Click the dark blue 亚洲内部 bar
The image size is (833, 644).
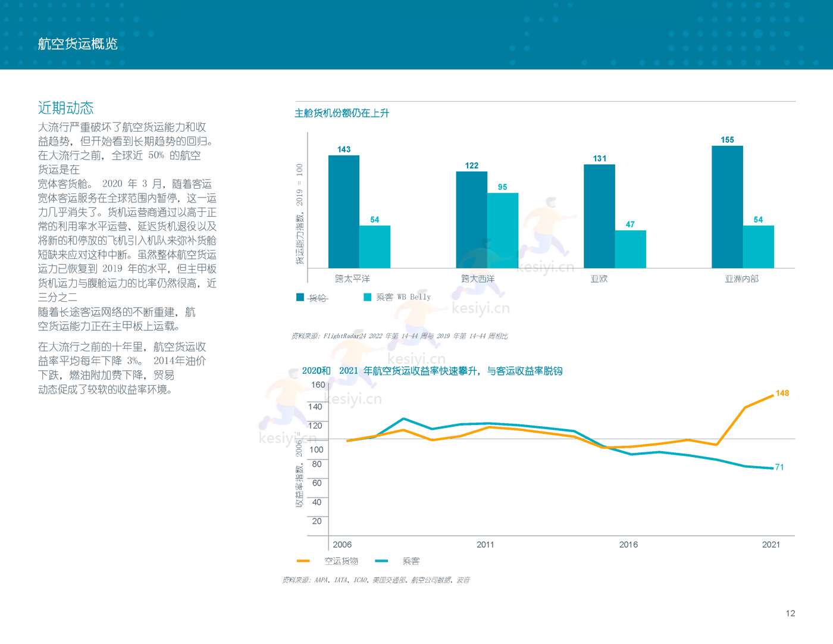[x=727, y=207]
